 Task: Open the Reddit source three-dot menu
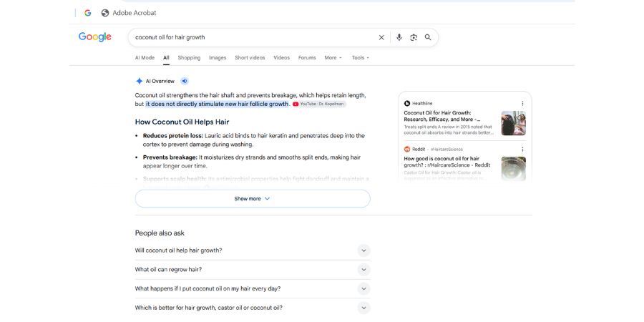[x=522, y=149]
